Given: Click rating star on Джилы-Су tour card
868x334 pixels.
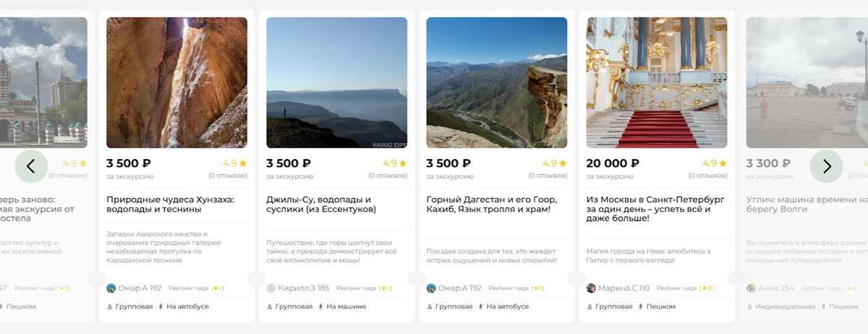Looking at the screenshot, I should coord(403,163).
